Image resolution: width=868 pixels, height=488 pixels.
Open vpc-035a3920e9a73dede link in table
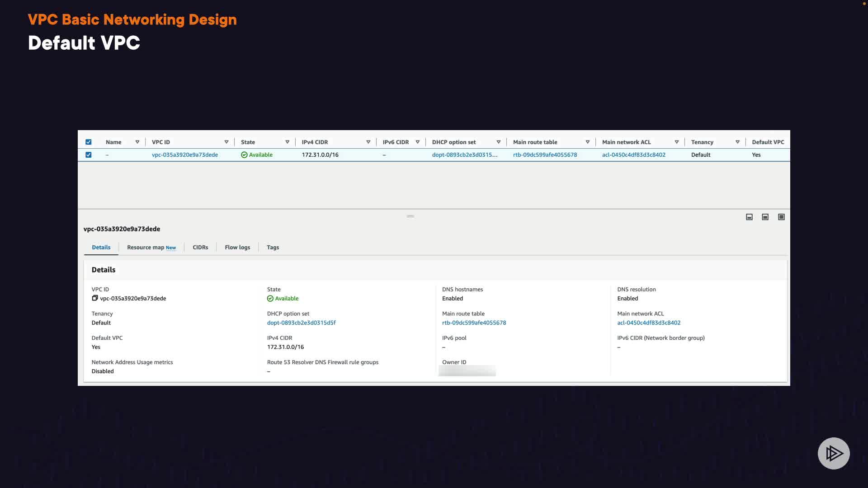tap(184, 155)
